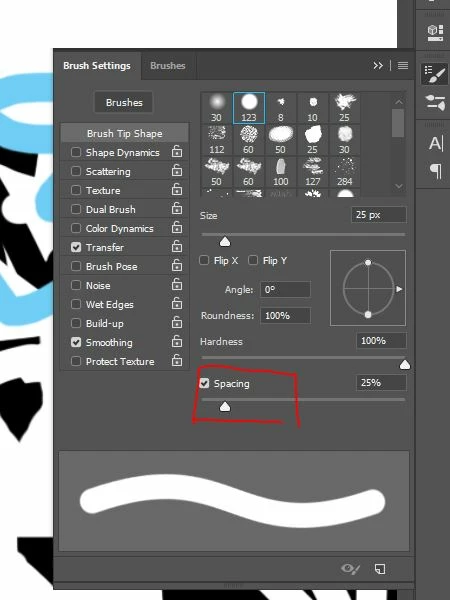
Task: Disable the Spacing checkbox
Action: point(204,383)
